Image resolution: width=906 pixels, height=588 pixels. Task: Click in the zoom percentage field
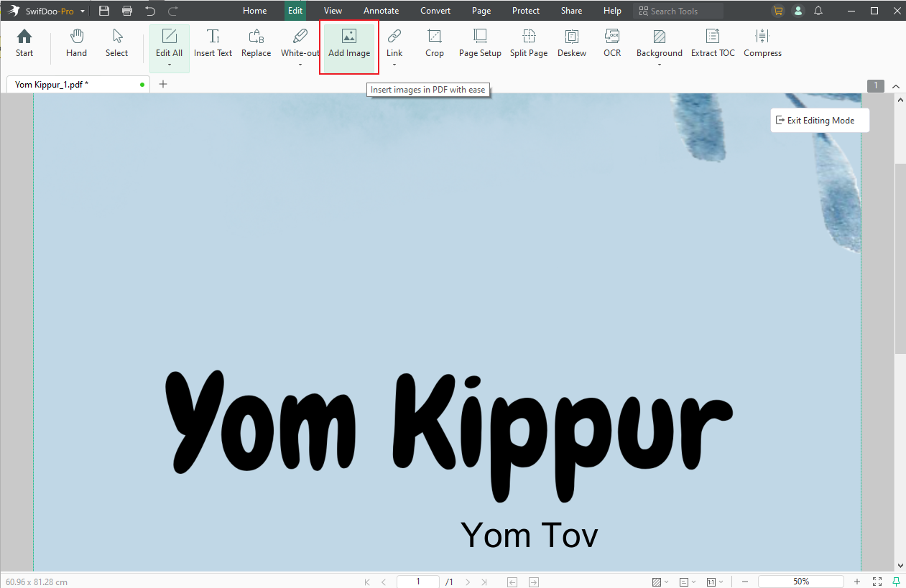(800, 581)
